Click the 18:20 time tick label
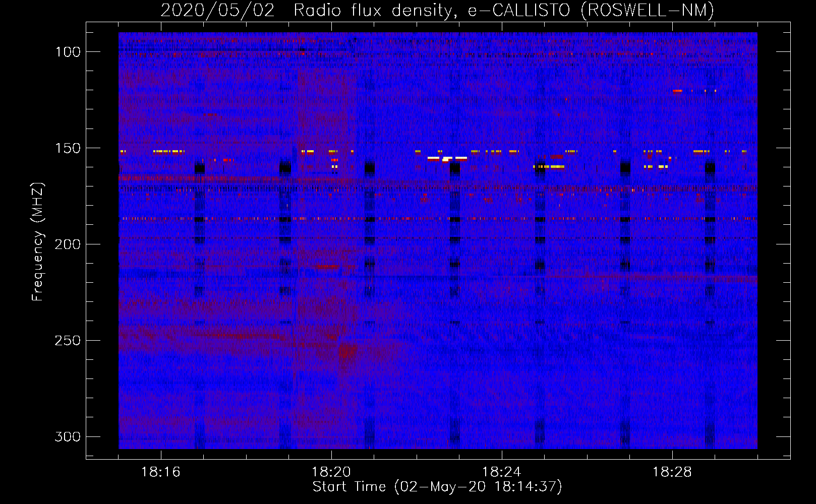The image size is (816, 504). coord(331,472)
